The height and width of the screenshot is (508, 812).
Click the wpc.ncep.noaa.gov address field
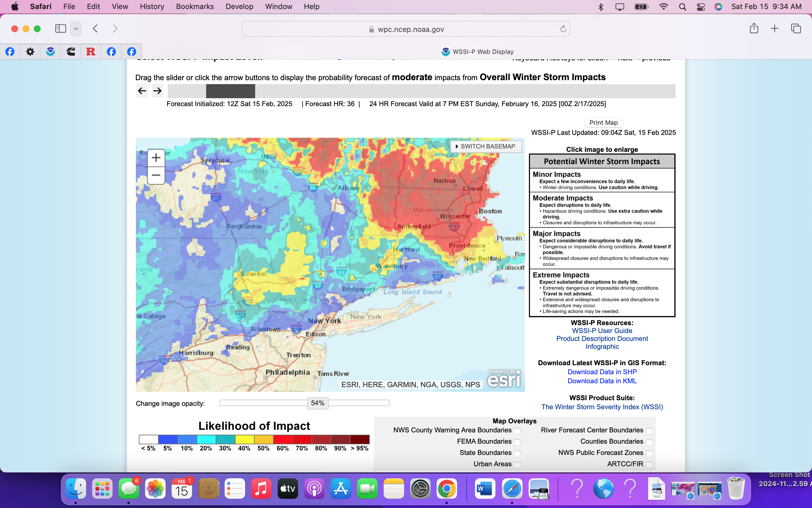[406, 29]
